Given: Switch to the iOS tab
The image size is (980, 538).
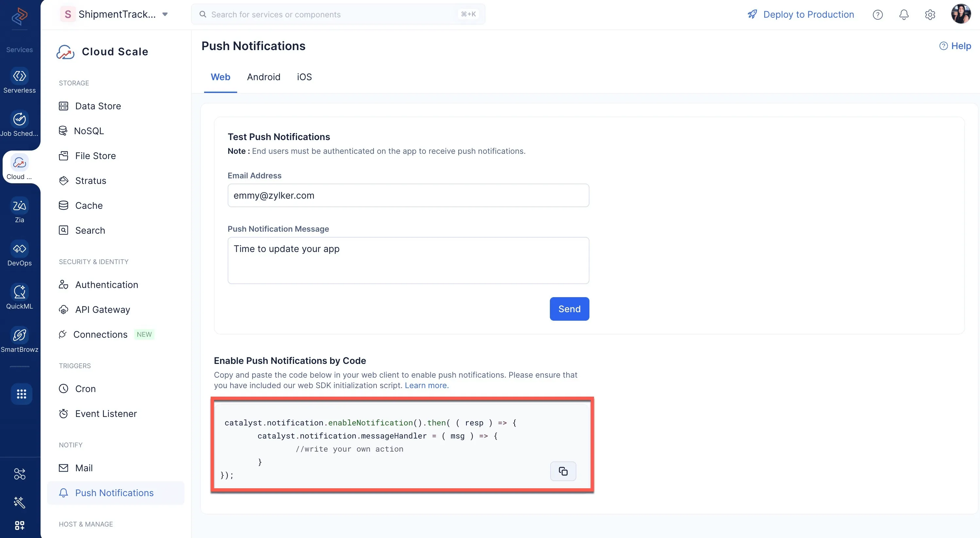Looking at the screenshot, I should pyautogui.click(x=304, y=77).
